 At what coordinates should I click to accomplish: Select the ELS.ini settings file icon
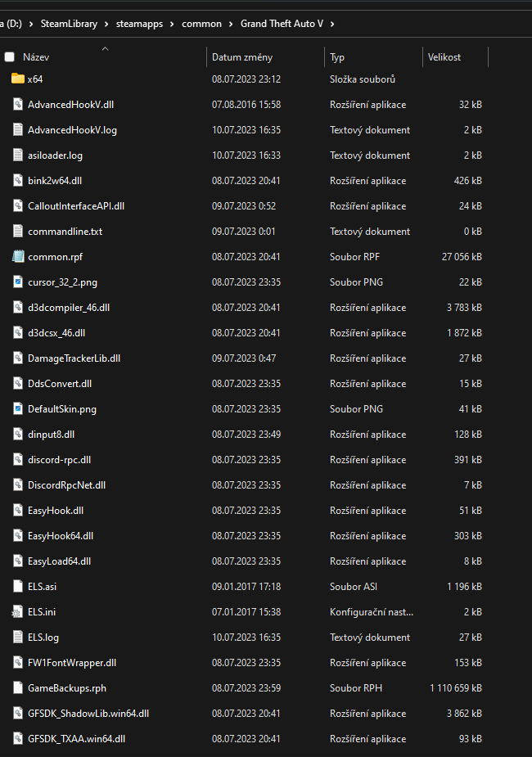point(17,611)
